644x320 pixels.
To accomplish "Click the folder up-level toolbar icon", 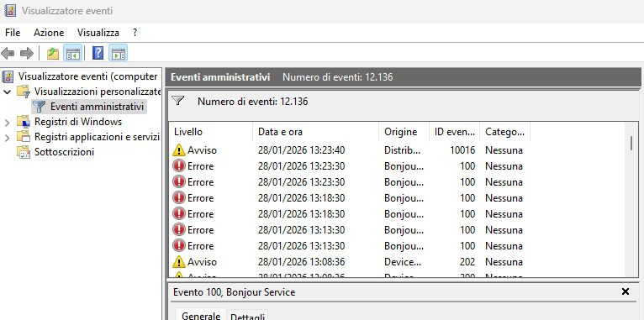I will pyautogui.click(x=53, y=54).
